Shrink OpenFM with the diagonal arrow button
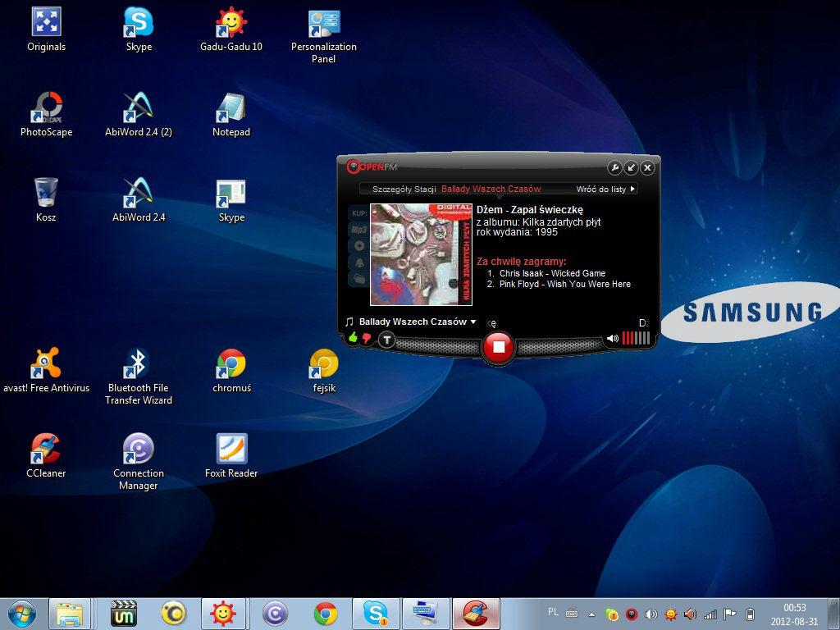 (631, 167)
